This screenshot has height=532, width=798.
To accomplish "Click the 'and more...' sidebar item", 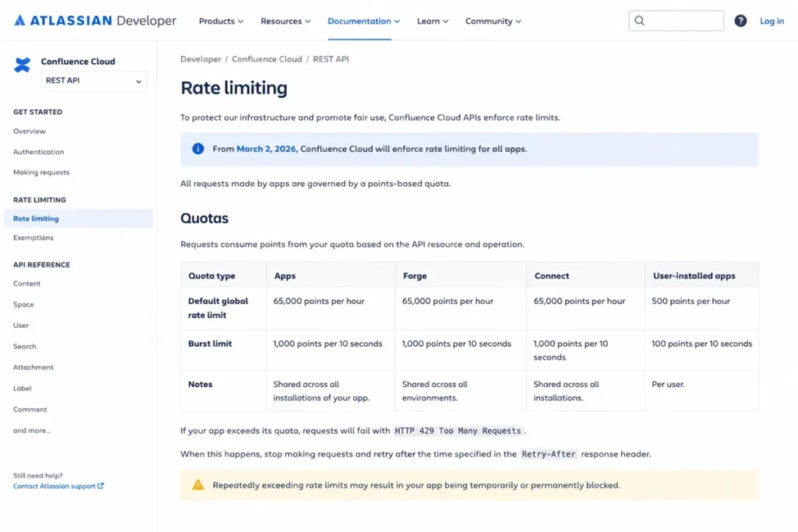I will 32,430.
